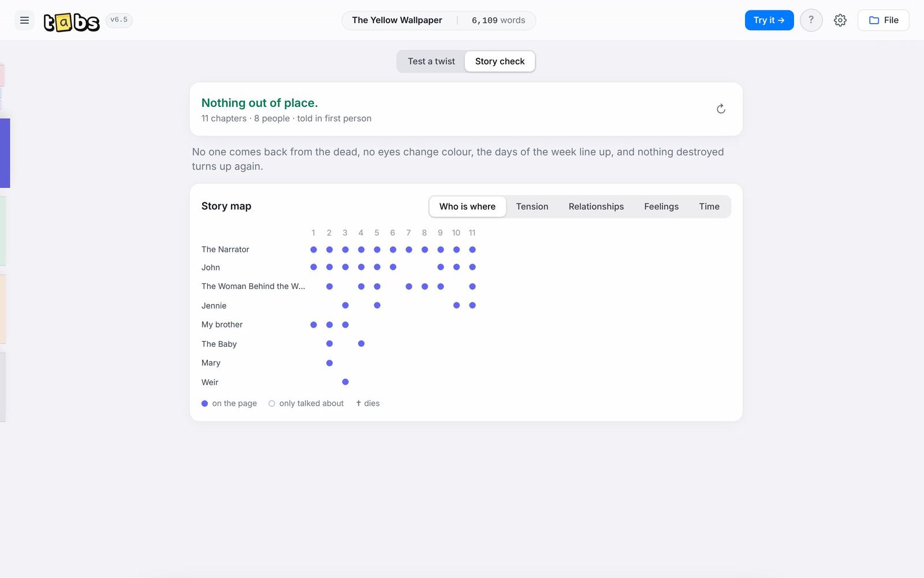924x578 pixels.
Task: Click The Baby's chapter 4 dot
Action: pyautogui.click(x=361, y=344)
